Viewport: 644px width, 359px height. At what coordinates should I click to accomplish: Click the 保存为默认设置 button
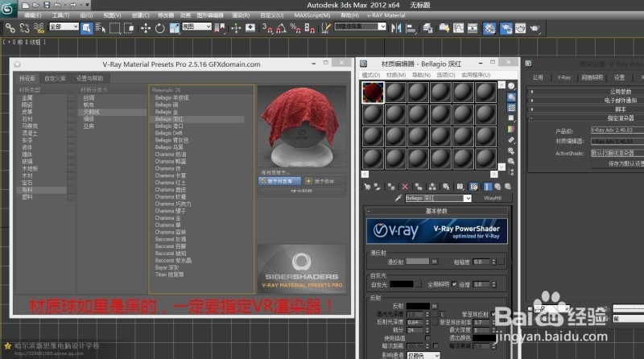(x=618, y=163)
